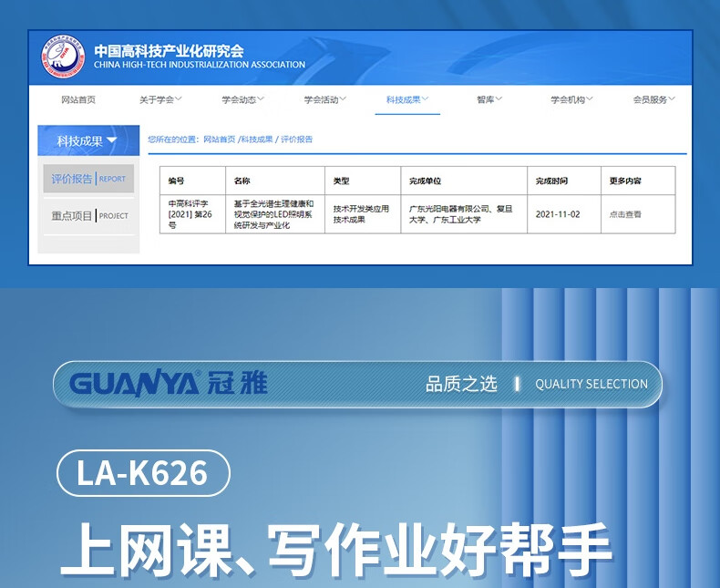Screen dimensions: 720x588
Task: Expand chevron next to 学会机构
Action: tap(589, 98)
